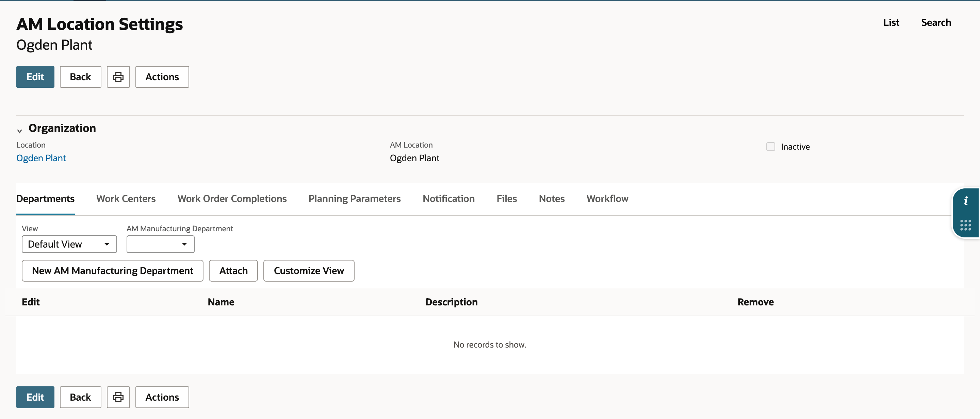Open the top Actions menu
Viewport: 980px width, 419px height.
(162, 77)
